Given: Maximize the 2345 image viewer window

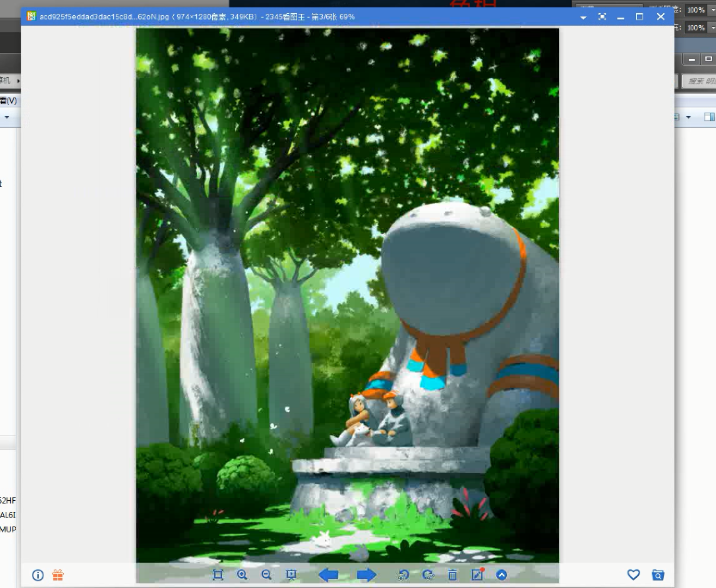Looking at the screenshot, I should (640, 17).
